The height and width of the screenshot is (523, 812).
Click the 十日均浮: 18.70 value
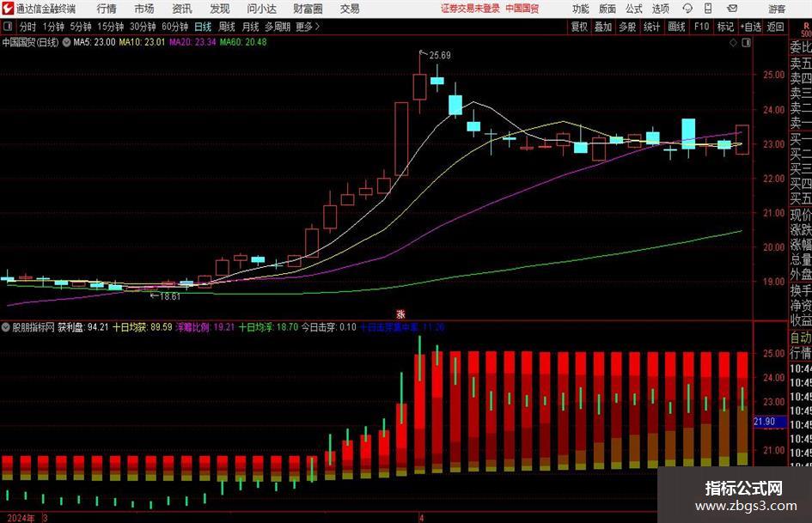click(x=268, y=327)
